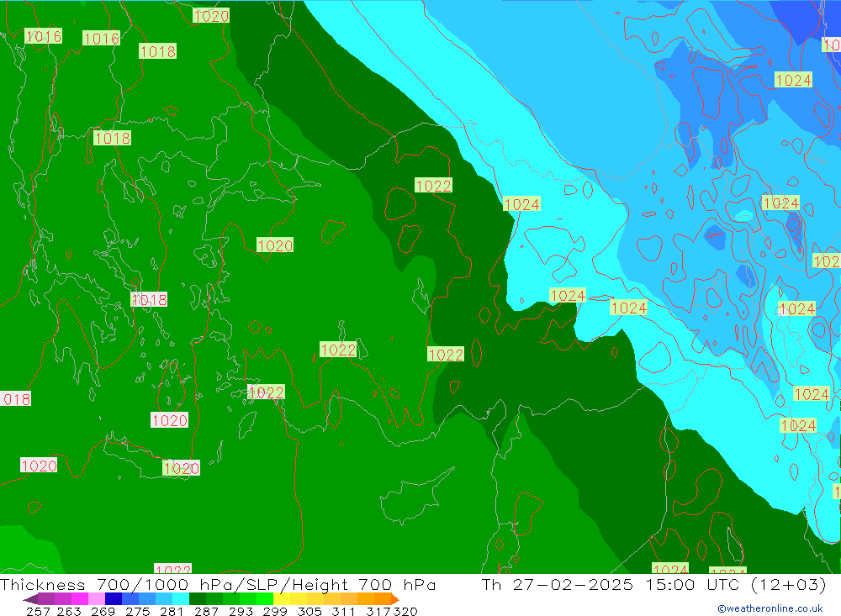Pick the purple legend swatch above value 257
This screenshot has height=616, width=841.
pos(46,599)
